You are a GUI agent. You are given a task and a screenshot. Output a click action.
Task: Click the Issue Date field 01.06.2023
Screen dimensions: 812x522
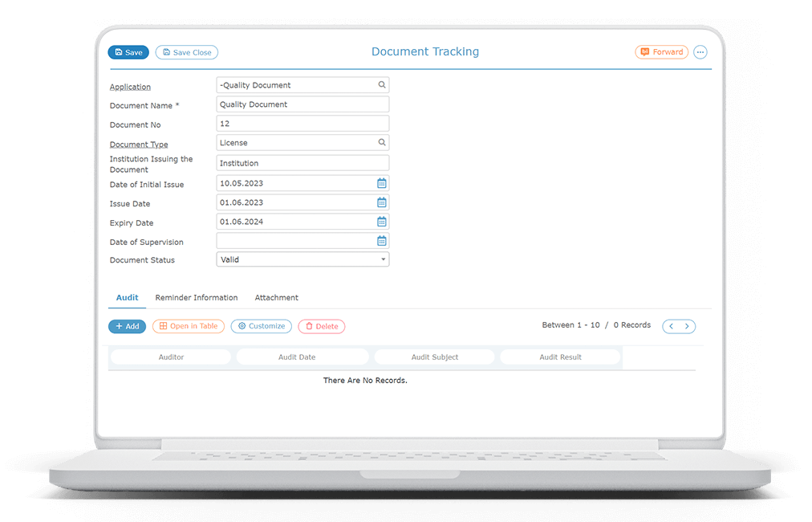(x=302, y=202)
